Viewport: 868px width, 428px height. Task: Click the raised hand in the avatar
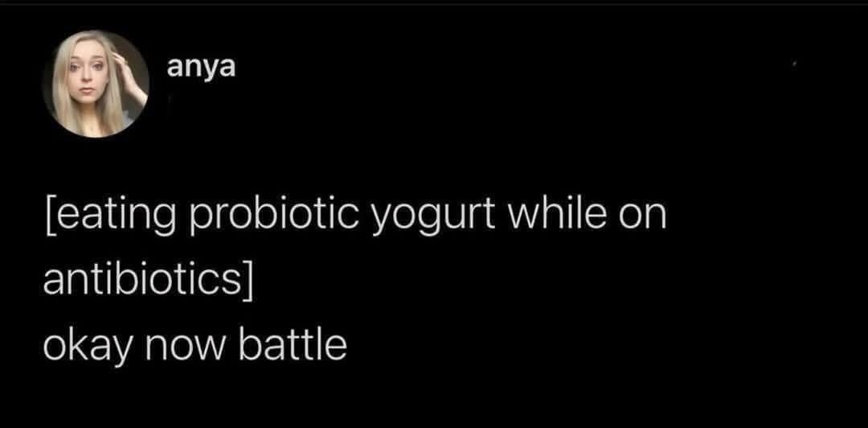(x=129, y=75)
